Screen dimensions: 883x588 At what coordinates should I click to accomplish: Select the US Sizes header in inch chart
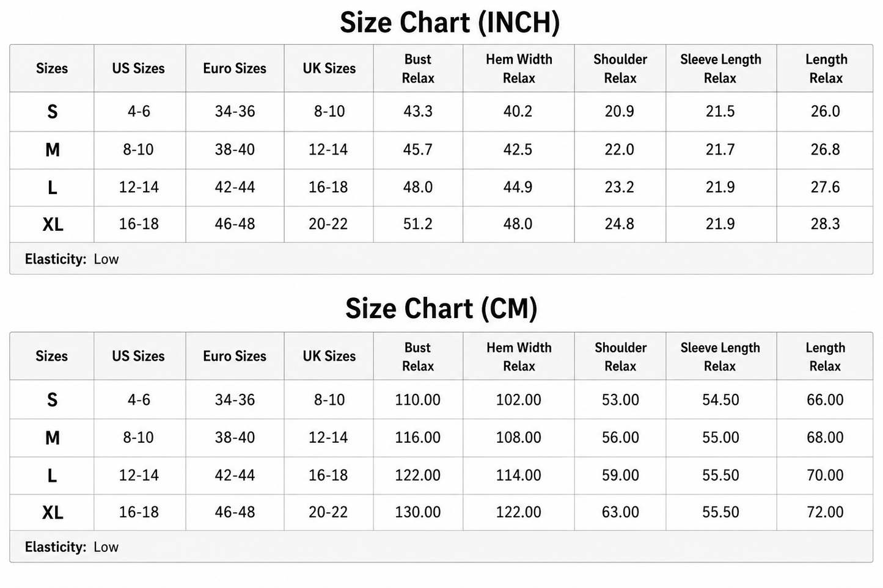tap(138, 68)
